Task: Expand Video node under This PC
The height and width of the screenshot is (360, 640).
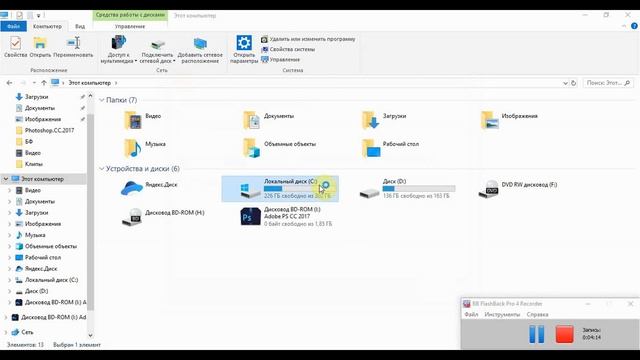Action: [9, 190]
